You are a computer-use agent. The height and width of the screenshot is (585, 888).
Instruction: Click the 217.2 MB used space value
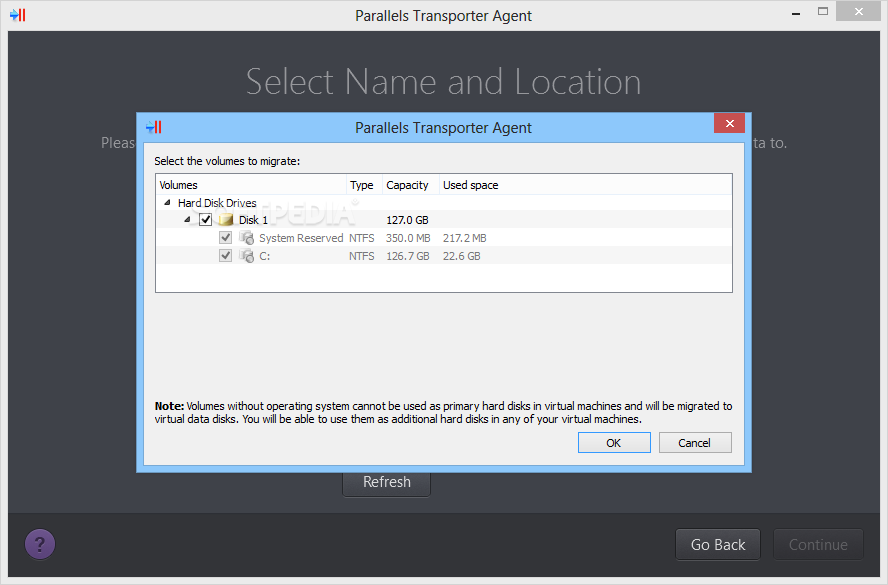(464, 238)
